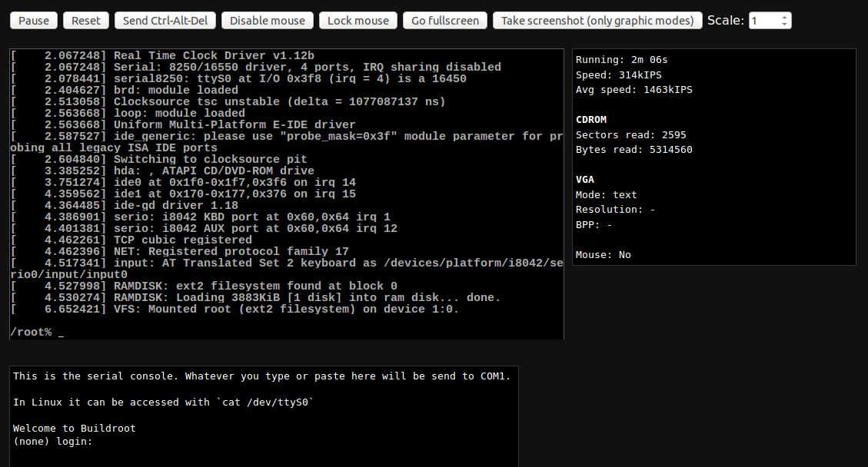868x467 pixels.
Task: Lock mouse into the emulator
Action: coord(358,21)
